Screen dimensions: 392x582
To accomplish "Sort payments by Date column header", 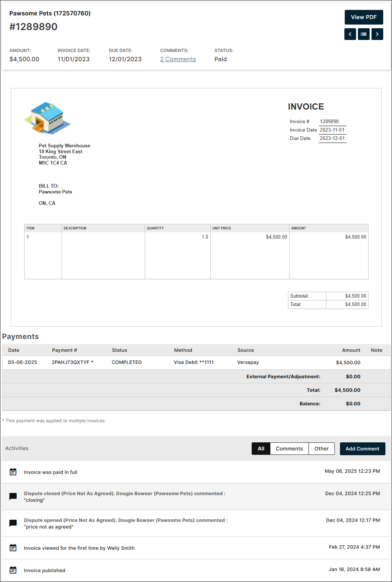I will click(x=14, y=350).
